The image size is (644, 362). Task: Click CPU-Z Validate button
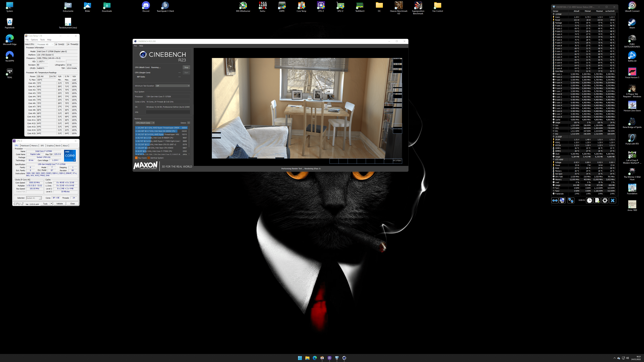coord(60,204)
